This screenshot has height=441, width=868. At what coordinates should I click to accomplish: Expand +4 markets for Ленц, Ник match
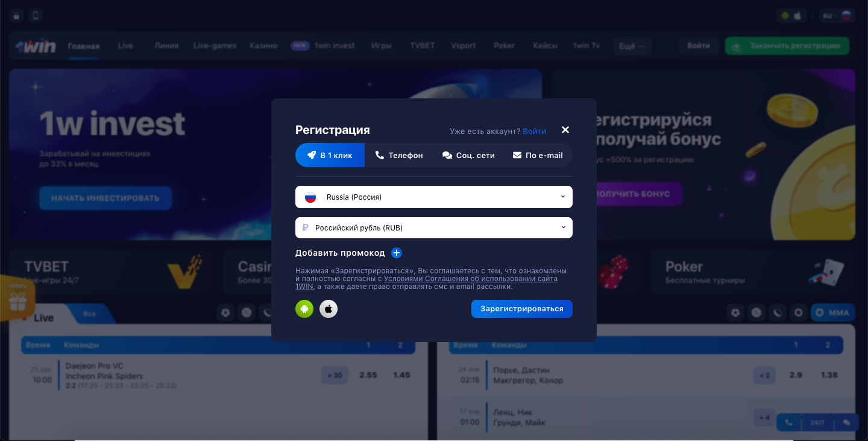coord(764,417)
